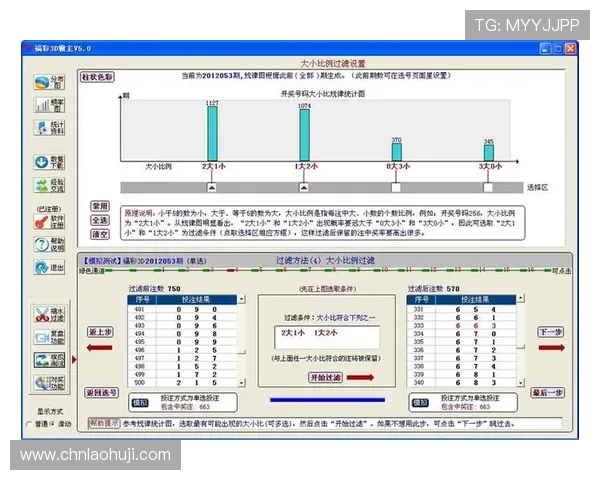This screenshot has width=600, height=480.
Task: Toggle the 2大1小 selection box
Action: point(212,187)
